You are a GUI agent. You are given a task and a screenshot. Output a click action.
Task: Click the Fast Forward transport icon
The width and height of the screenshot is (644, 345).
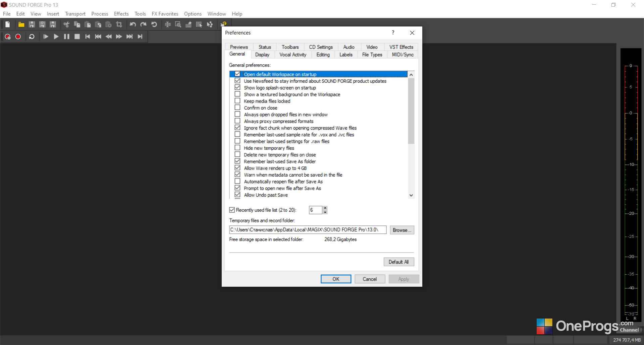(119, 37)
